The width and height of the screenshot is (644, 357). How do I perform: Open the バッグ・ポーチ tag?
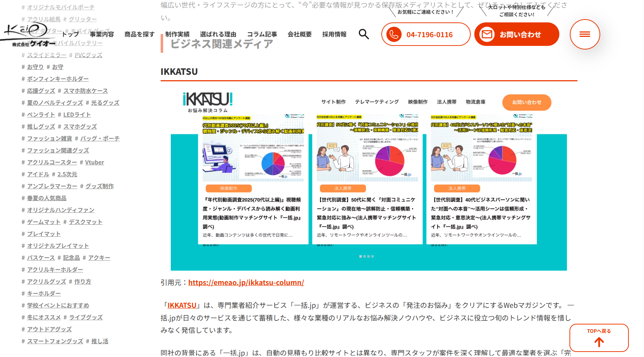(x=100, y=138)
